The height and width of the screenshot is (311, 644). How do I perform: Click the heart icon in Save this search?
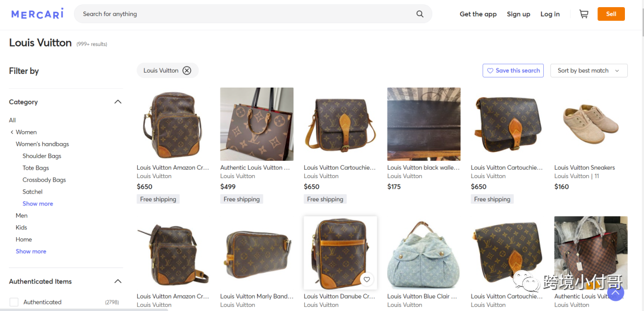(490, 70)
